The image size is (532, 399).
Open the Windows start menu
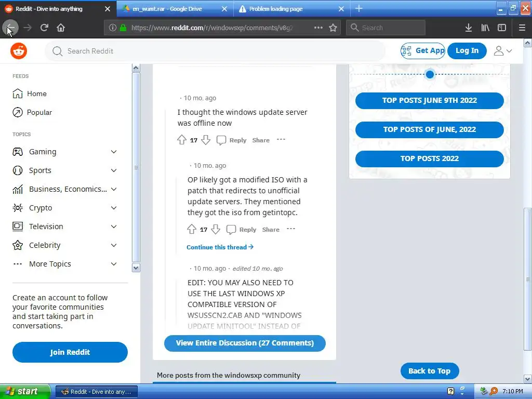point(25,392)
